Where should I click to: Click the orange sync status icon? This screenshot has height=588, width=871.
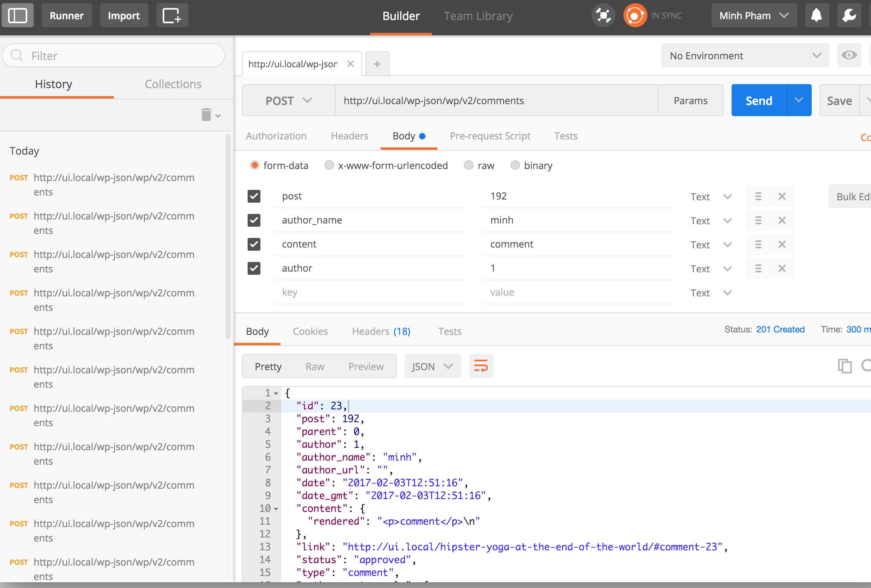coord(635,16)
